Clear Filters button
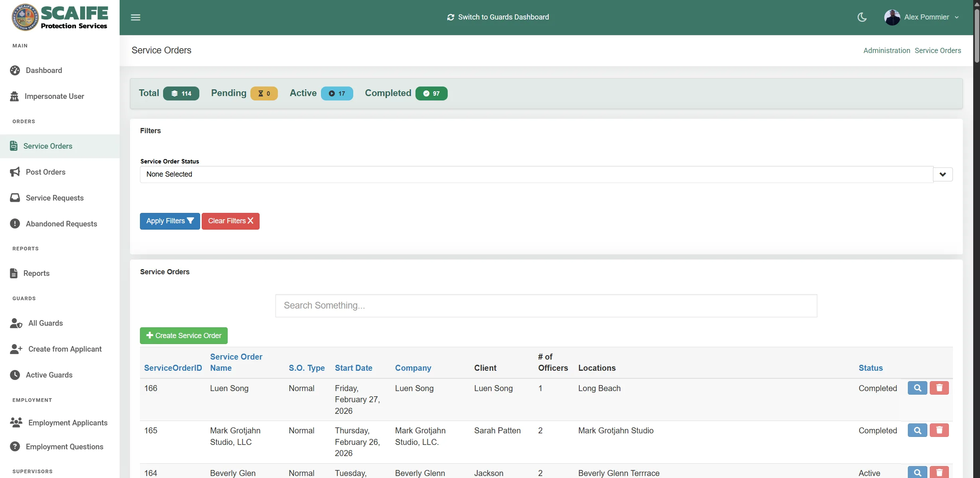The height and width of the screenshot is (478, 980). (x=230, y=221)
